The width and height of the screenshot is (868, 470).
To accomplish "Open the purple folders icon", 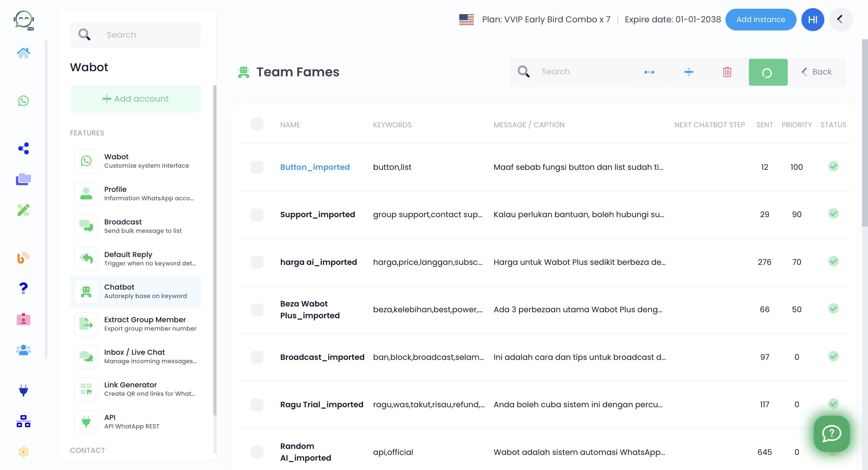I will coord(23,179).
